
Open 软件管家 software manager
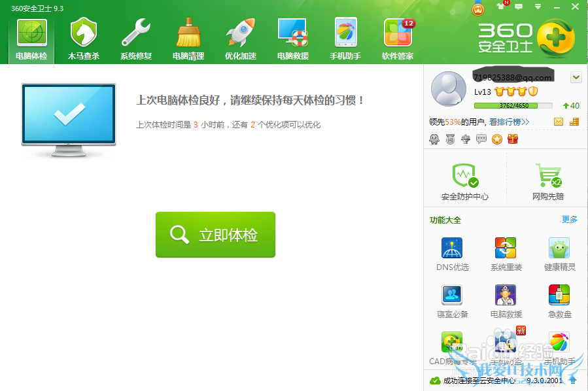tap(398, 39)
